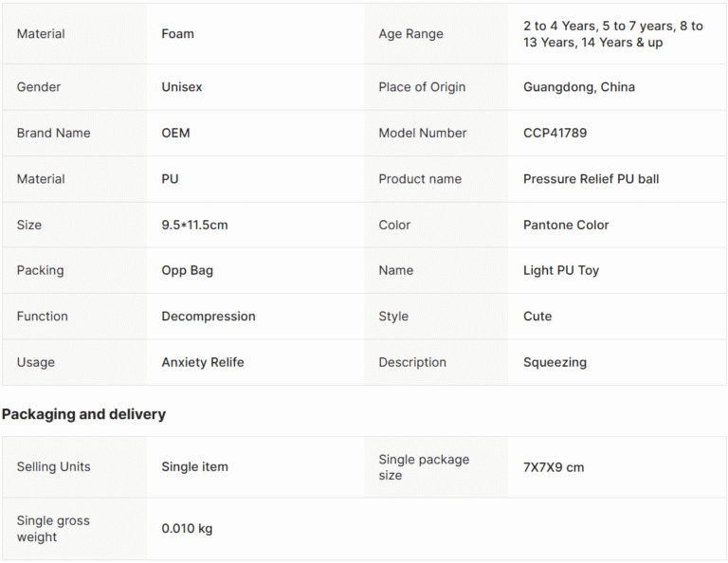The width and height of the screenshot is (728, 563).
Task: Click the Unisex gender value
Action: click(x=182, y=87)
